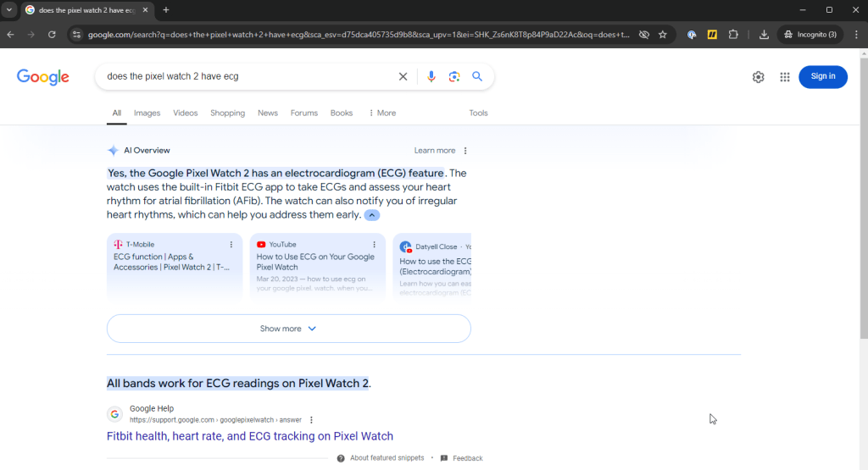Open Google quick settings gear

click(758, 76)
